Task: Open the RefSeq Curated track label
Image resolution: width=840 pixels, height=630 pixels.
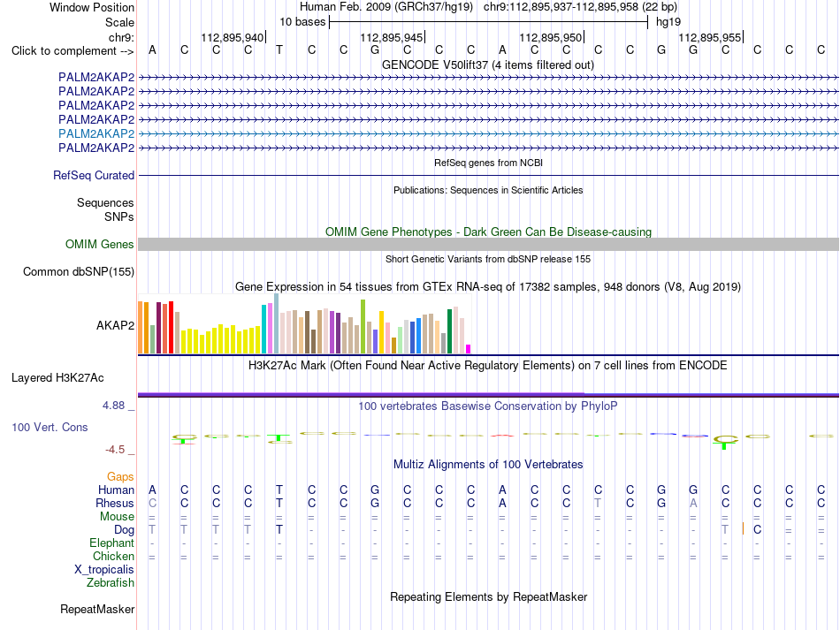Action: 94,175
